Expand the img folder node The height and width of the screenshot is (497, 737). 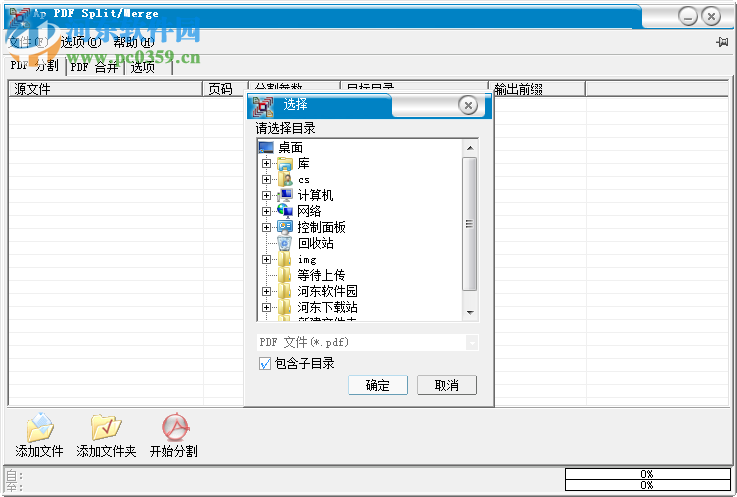pyautogui.click(x=267, y=260)
